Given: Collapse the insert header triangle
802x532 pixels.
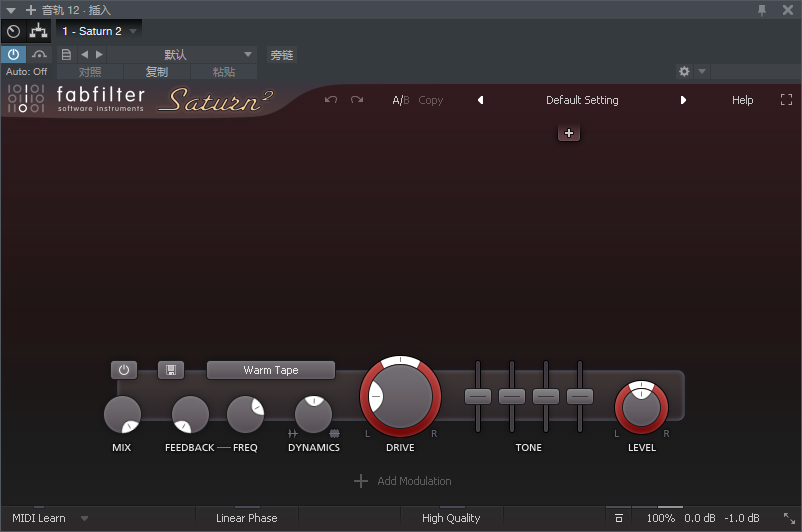Looking at the screenshot, I should pos(11,10).
